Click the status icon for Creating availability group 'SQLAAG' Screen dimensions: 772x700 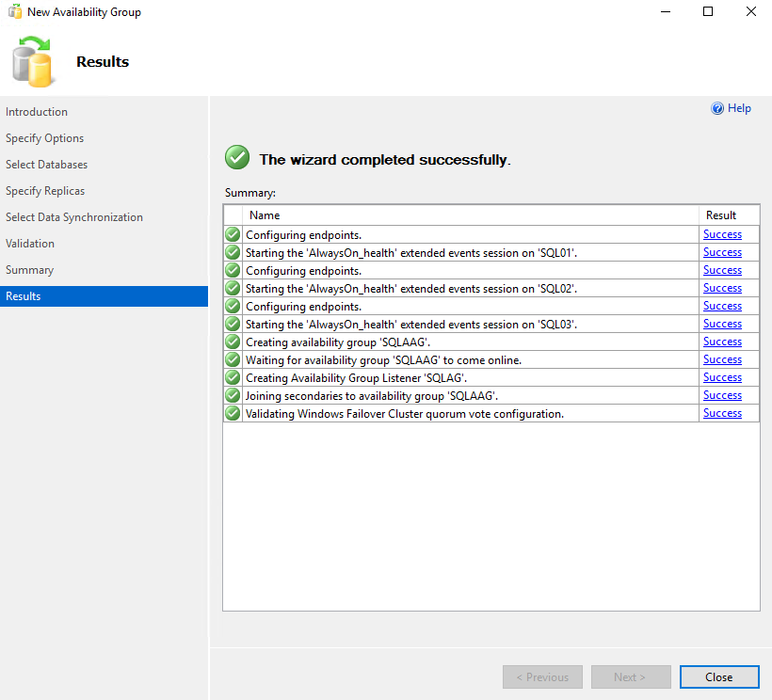pyautogui.click(x=233, y=342)
